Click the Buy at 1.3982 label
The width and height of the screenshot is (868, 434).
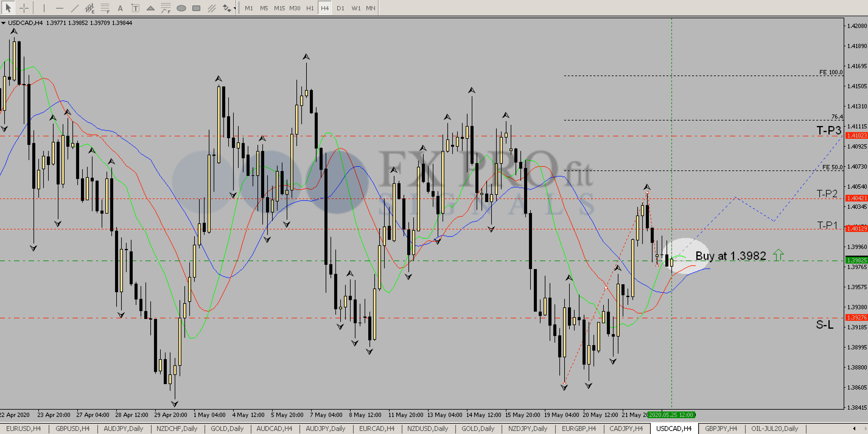click(730, 256)
